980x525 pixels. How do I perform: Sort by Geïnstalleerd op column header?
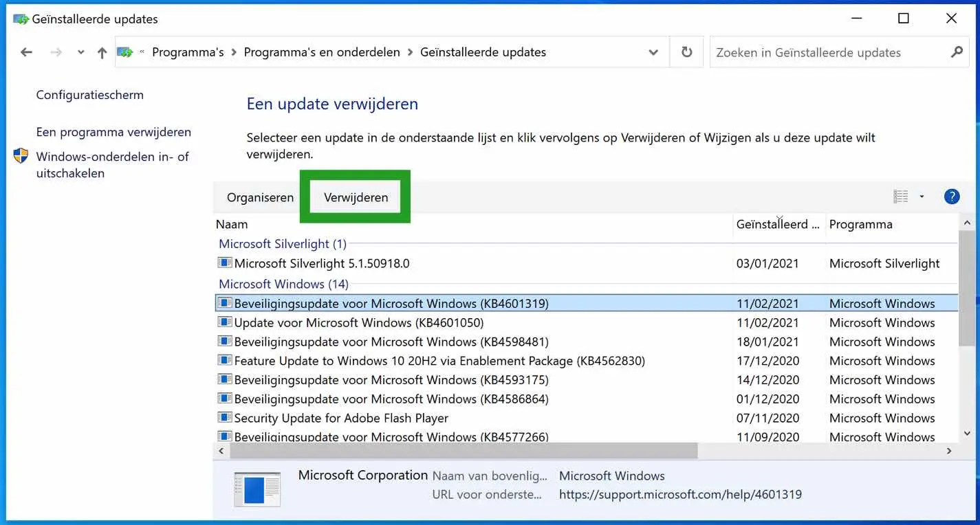coord(779,224)
